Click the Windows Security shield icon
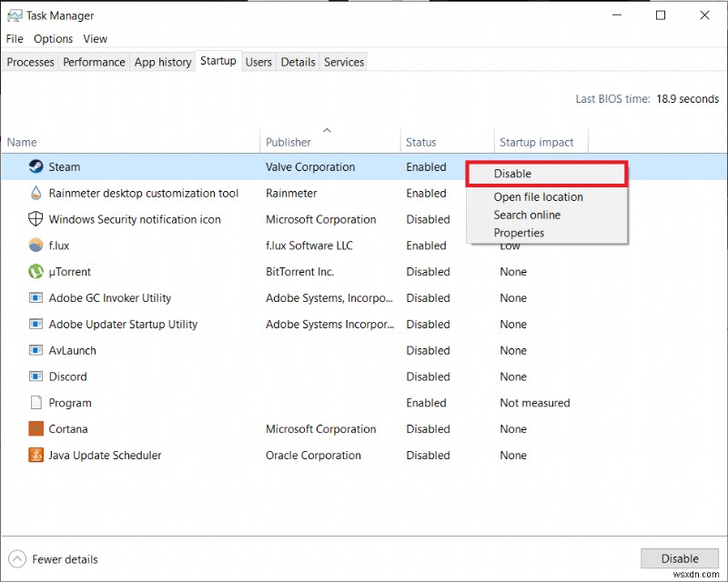This screenshot has width=728, height=582. tap(34, 219)
